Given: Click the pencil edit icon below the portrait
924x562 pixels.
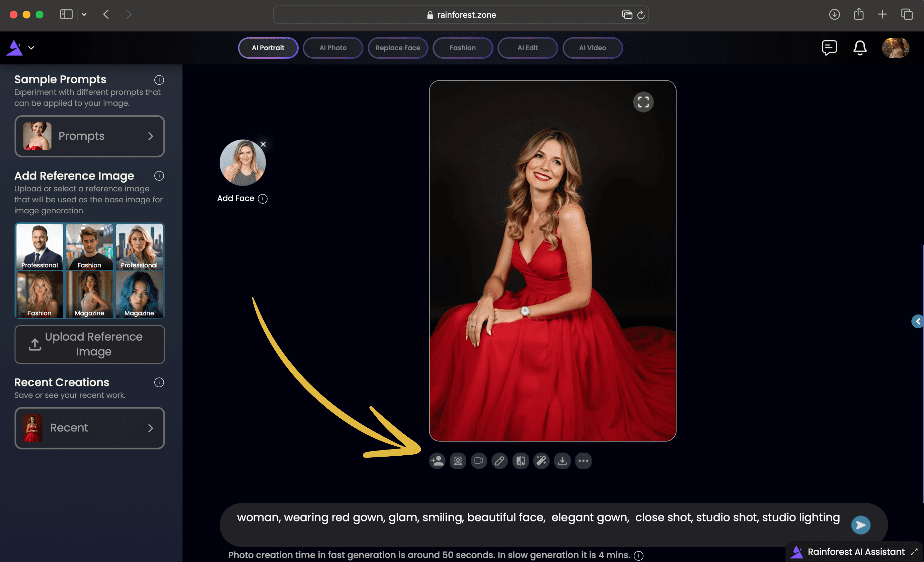Looking at the screenshot, I should [x=499, y=461].
